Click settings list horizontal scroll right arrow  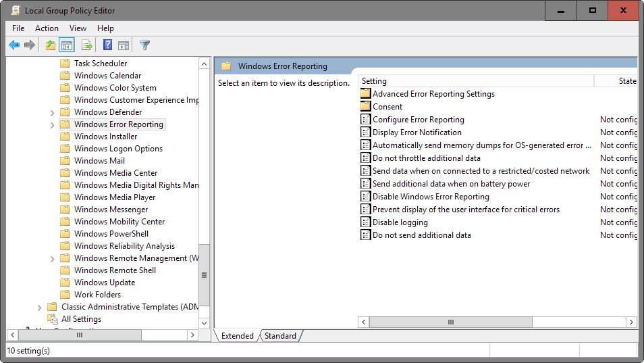(x=631, y=322)
